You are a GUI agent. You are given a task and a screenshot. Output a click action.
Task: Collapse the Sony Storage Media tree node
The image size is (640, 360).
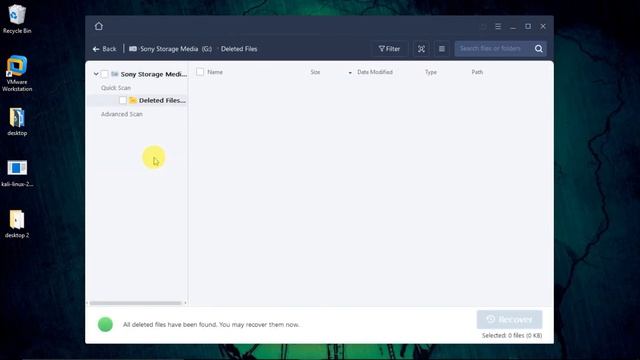96,74
